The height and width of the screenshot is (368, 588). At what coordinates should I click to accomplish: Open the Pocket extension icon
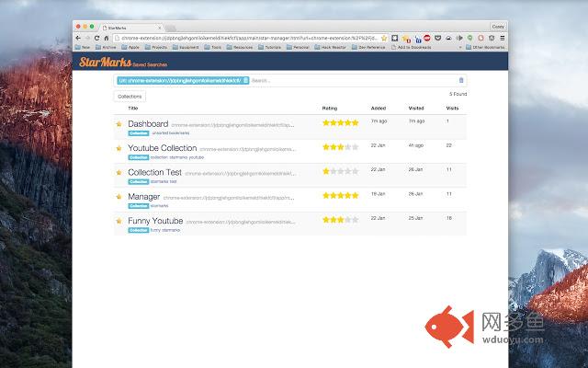point(437,38)
